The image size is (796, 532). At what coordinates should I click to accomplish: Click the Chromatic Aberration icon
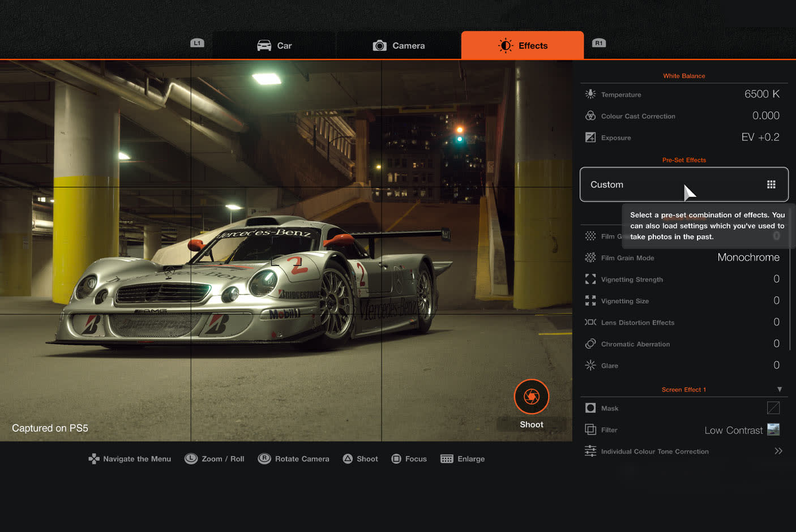click(x=590, y=344)
